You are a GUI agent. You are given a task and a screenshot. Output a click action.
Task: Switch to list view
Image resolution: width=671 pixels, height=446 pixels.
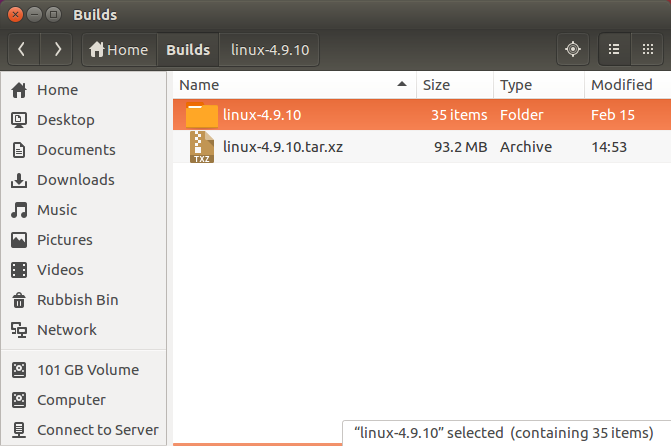(615, 49)
